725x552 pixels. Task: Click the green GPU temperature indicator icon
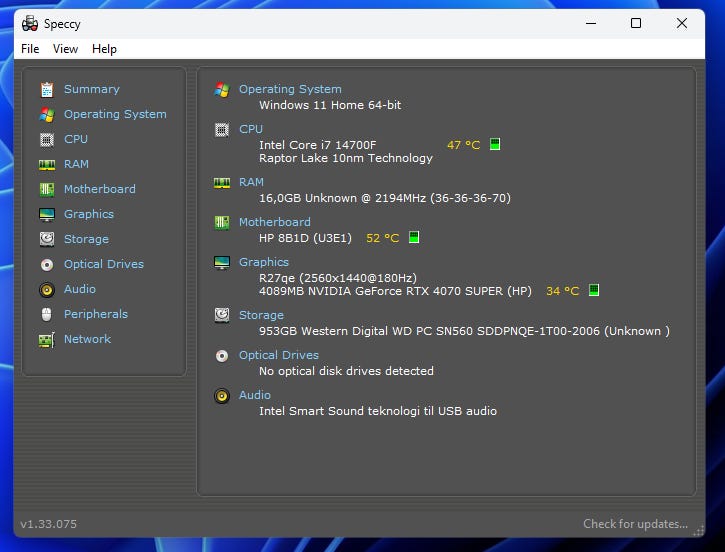click(x=594, y=290)
